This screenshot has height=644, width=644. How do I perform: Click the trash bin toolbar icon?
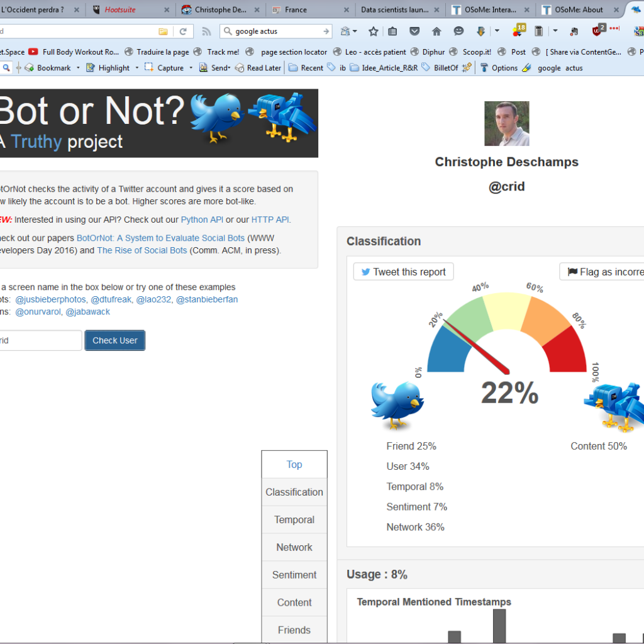pos(538,31)
